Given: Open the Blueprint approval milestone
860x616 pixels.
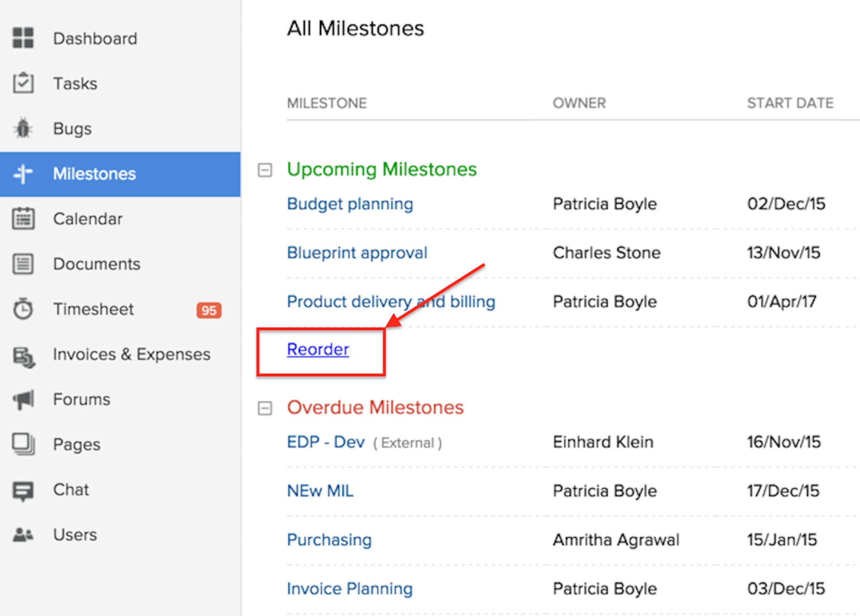Looking at the screenshot, I should click(357, 253).
